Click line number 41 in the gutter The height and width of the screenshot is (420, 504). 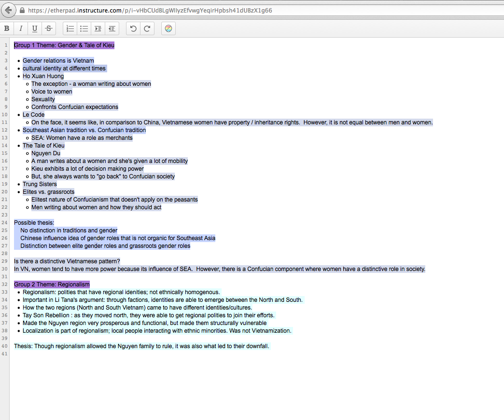pyautogui.click(x=4, y=353)
